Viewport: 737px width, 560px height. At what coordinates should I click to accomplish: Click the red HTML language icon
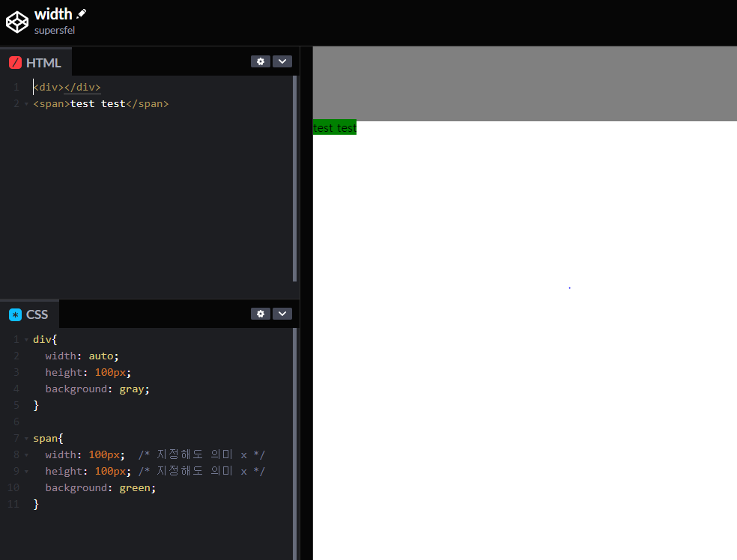coord(16,62)
